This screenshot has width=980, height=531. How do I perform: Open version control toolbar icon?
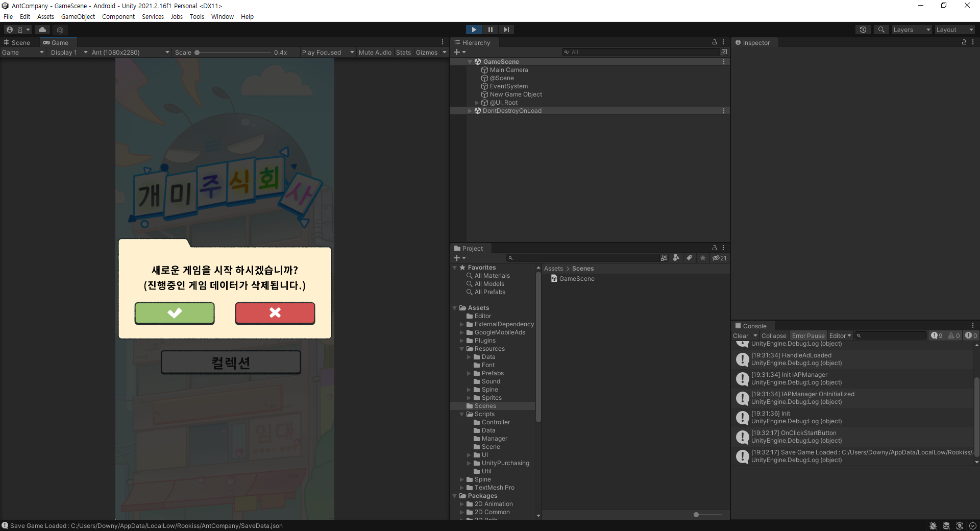[60, 30]
